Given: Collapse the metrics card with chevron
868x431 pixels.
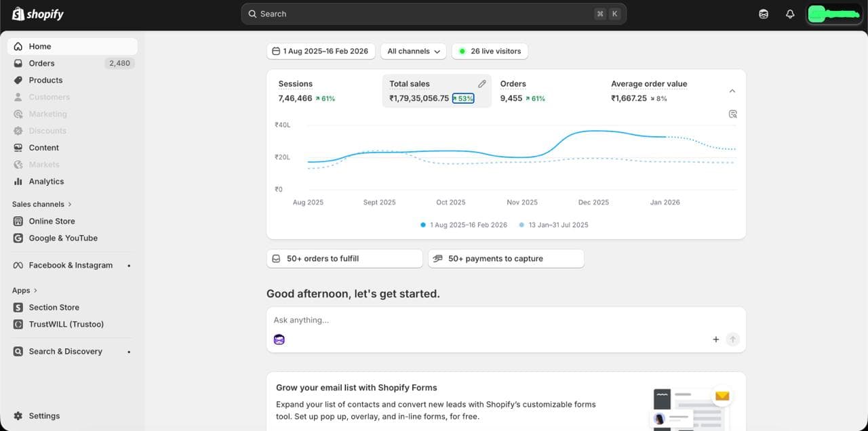Looking at the screenshot, I should 732,91.
